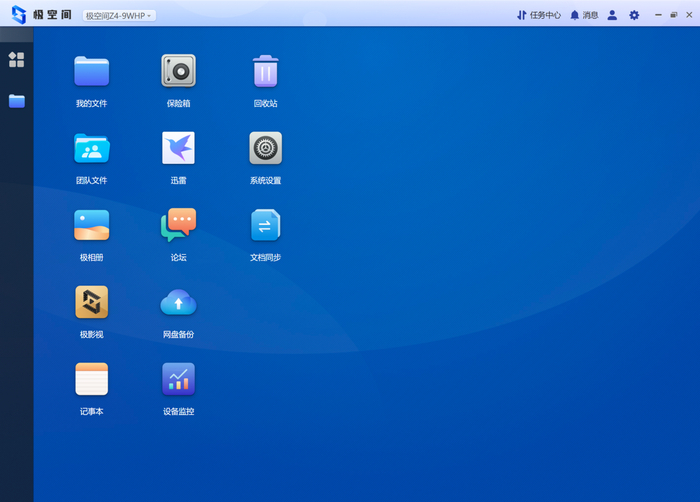Open the 消息 notifications bell
The height and width of the screenshot is (502, 700).
584,16
